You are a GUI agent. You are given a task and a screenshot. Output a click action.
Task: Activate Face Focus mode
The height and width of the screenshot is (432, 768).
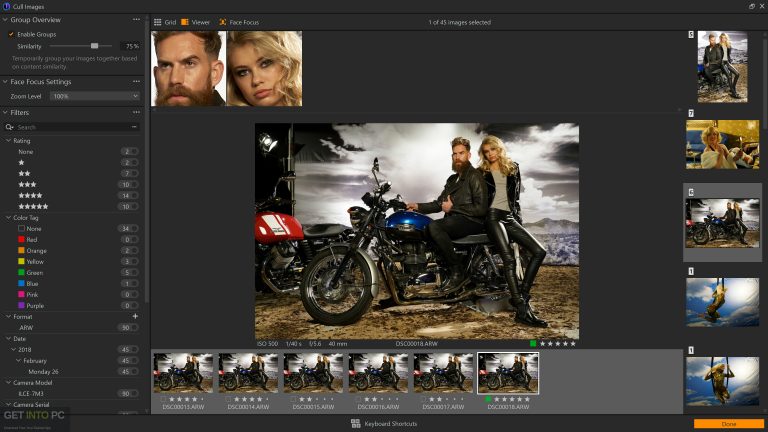point(237,21)
